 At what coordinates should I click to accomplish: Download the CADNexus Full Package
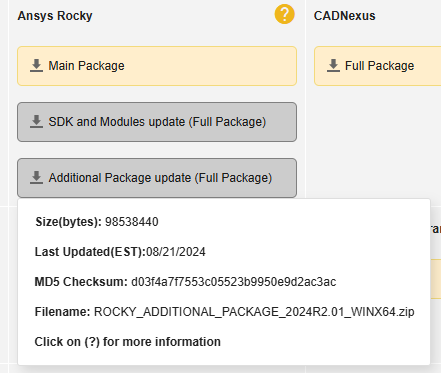point(377,66)
